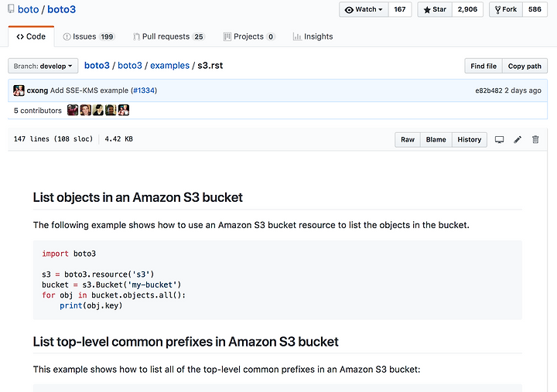557x392 pixels.
Task: Delete file with the trash icon
Action: [x=535, y=139]
